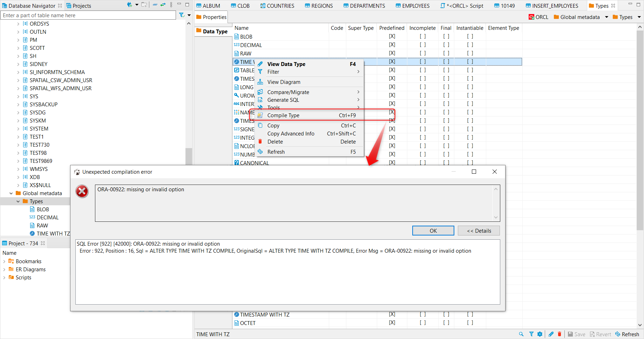Click the New Database Connection plug icon
This screenshot has height=339, width=644.
coord(129,5)
